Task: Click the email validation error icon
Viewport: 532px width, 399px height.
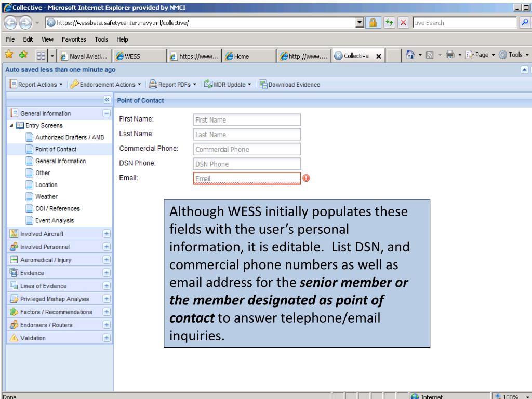Action: coord(306,178)
